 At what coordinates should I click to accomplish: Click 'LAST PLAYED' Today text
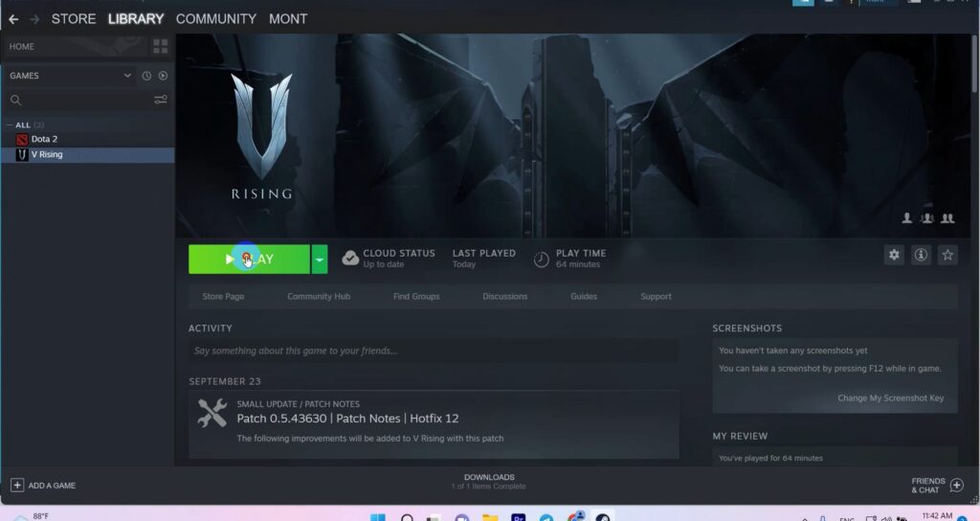click(464, 264)
